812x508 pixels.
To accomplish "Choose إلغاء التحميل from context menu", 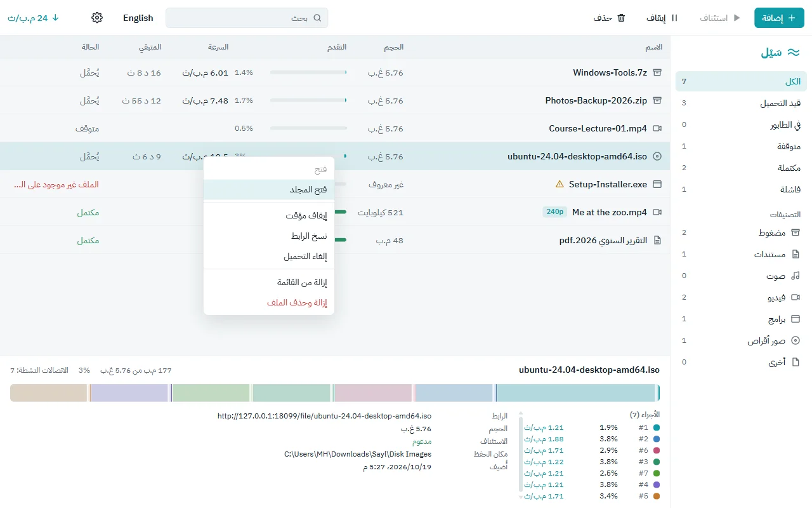I will pos(269,257).
